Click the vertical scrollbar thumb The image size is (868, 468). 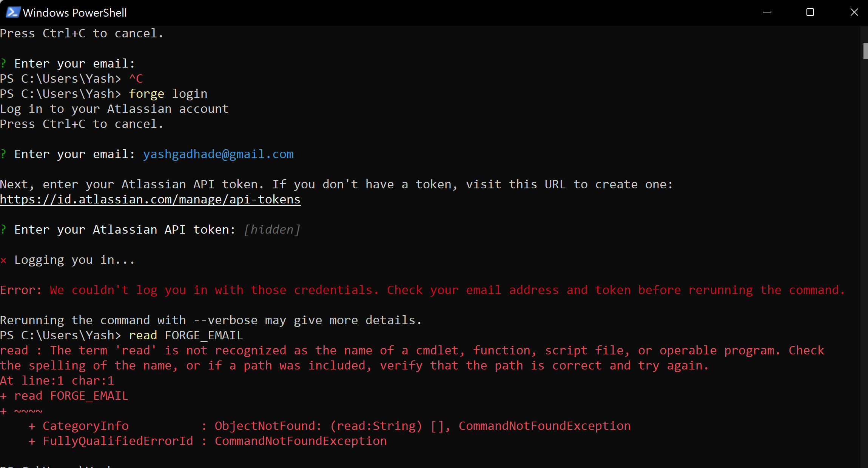(865, 51)
